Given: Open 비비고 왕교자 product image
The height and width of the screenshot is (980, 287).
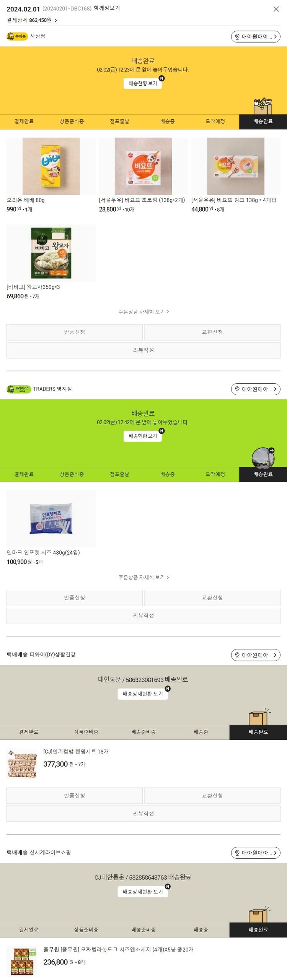Looking at the screenshot, I should [51, 253].
